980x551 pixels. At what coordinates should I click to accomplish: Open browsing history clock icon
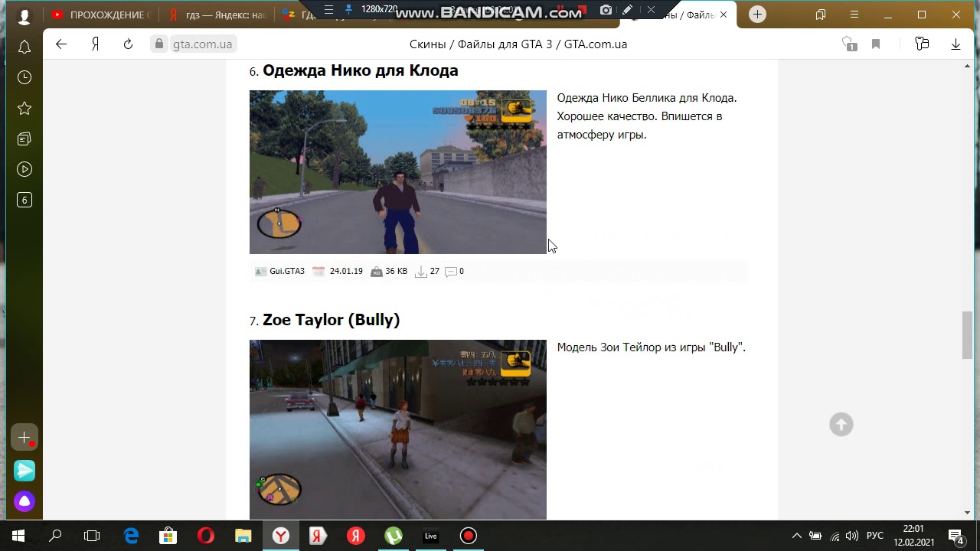[x=24, y=77]
